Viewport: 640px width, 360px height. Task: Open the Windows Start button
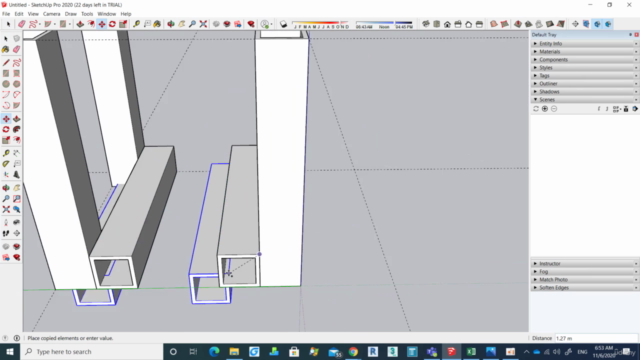click(x=10, y=351)
